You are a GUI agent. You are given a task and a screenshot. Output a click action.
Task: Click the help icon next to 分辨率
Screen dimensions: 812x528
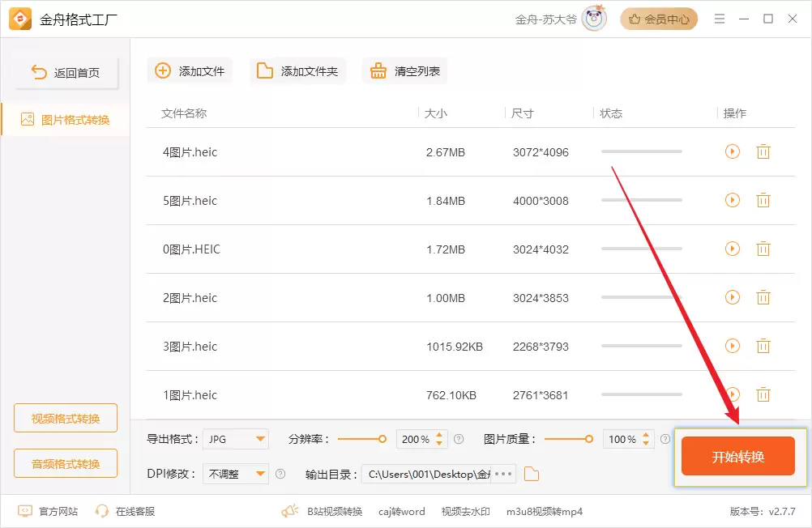coord(459,439)
